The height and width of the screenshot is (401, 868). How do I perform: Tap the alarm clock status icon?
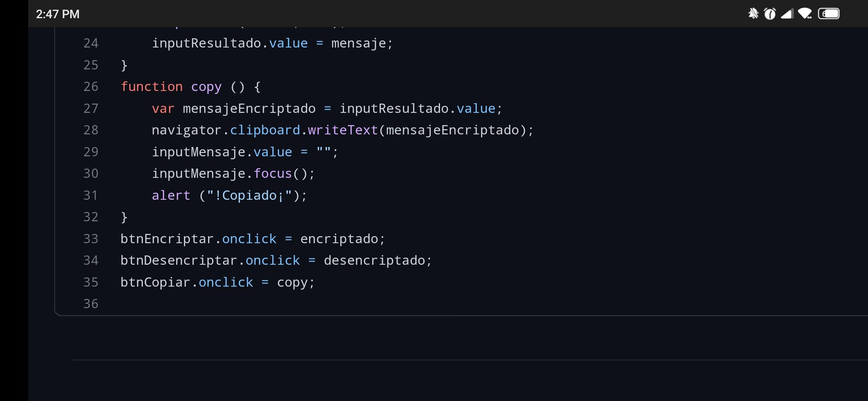pos(770,14)
